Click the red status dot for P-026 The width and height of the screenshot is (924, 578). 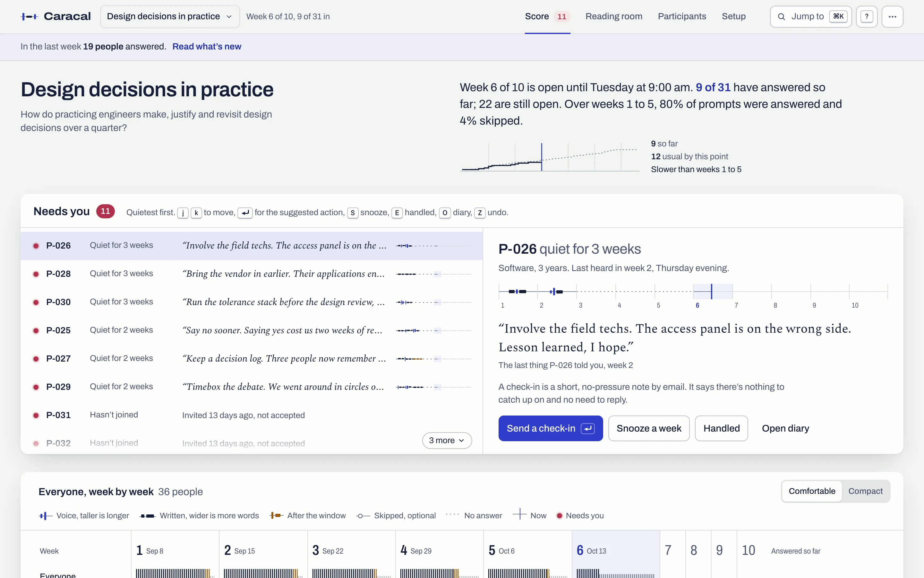[36, 246]
